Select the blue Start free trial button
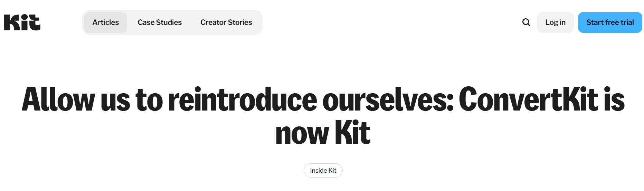The height and width of the screenshot is (191, 644). pyautogui.click(x=610, y=22)
